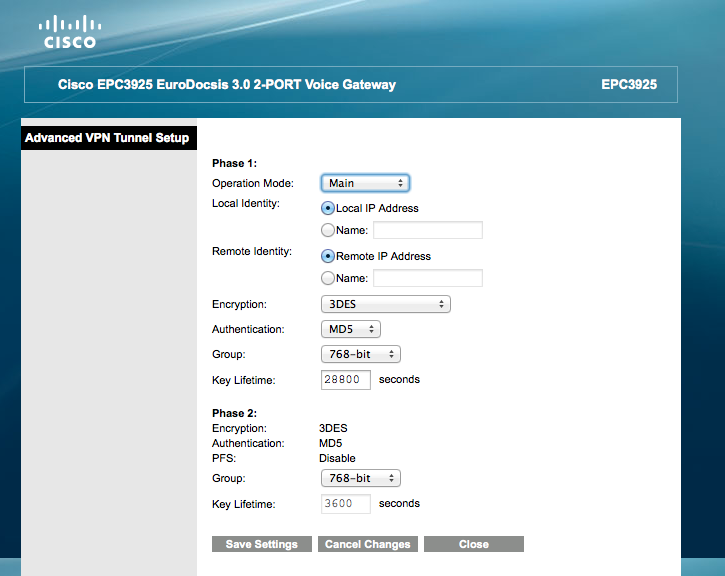
Task: Click the Advanced VPN Tunnel Setup heading
Action: [x=107, y=138]
